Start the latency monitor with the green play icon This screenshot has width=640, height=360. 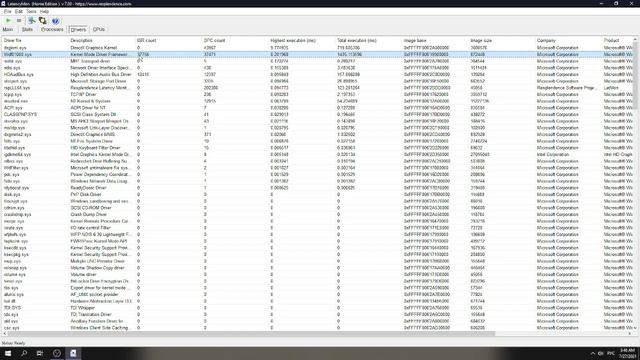(x=8, y=20)
